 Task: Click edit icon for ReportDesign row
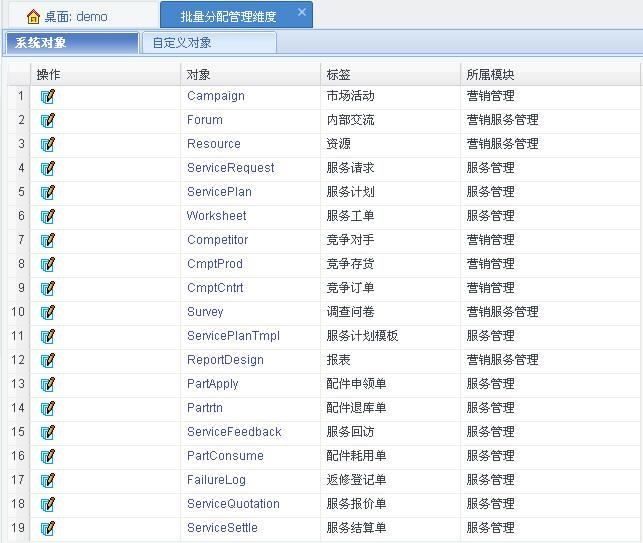(48, 360)
